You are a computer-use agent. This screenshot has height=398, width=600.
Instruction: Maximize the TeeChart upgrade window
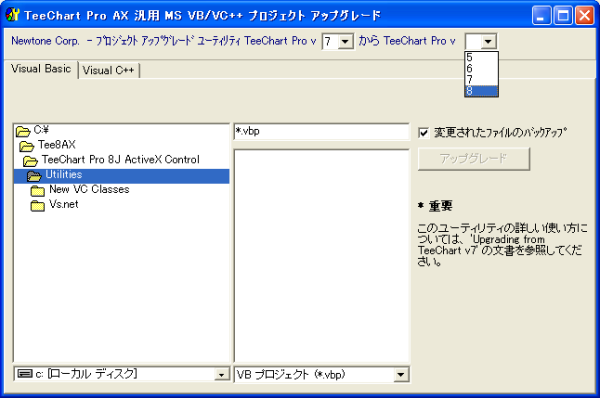563,16
